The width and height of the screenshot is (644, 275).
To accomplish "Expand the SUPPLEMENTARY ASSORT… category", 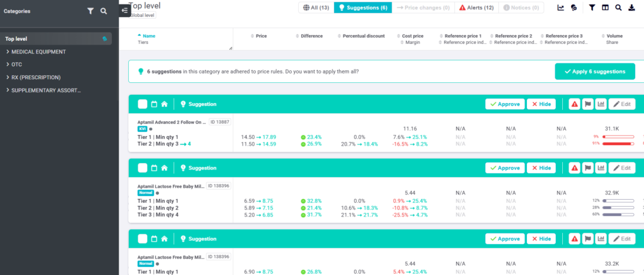I will point(8,90).
